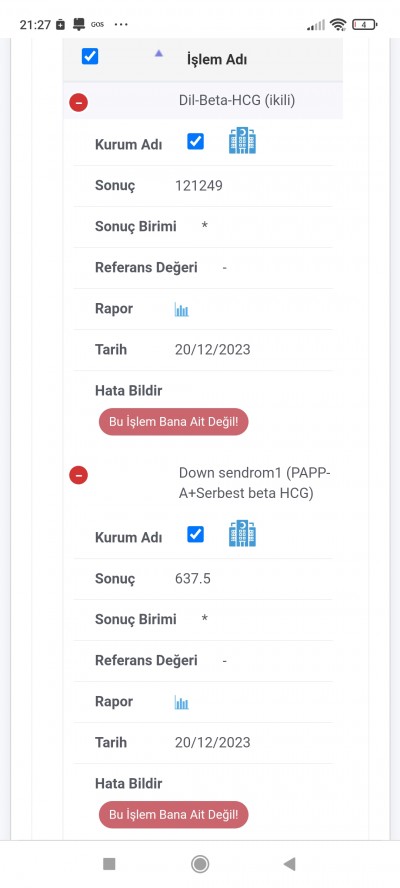The height and width of the screenshot is (888, 400).
Task: Select the Dil-Beta-HCG (ikili) title text
Action: [x=237, y=101]
